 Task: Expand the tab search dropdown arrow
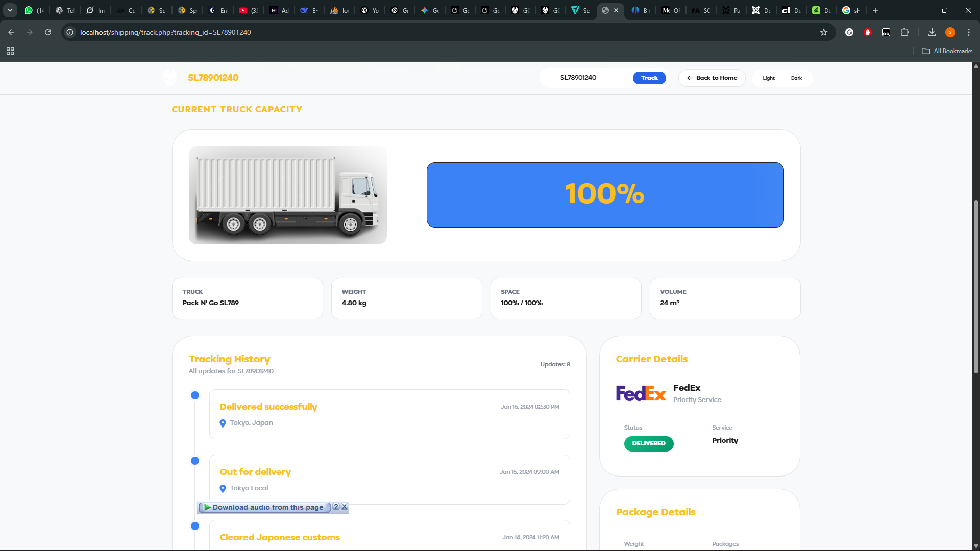(x=10, y=10)
